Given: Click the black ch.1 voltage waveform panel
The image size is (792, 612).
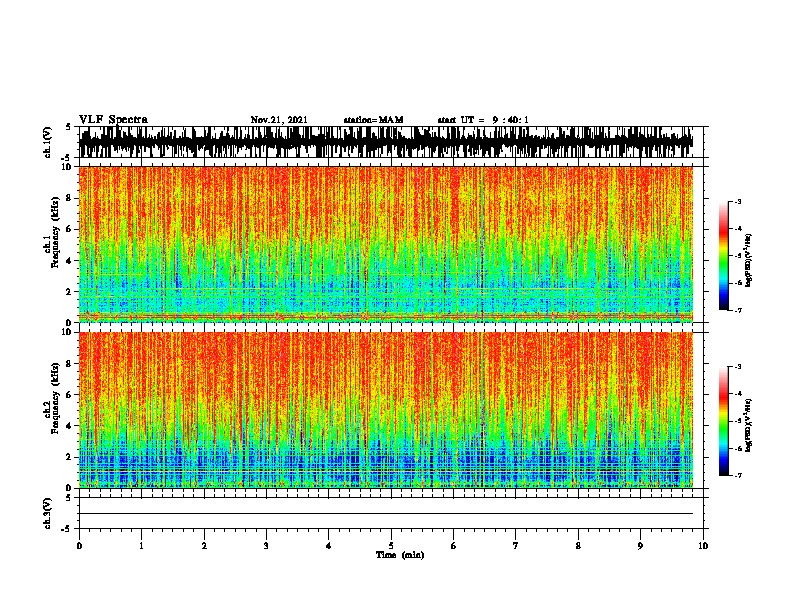Looking at the screenshot, I should 386,142.
